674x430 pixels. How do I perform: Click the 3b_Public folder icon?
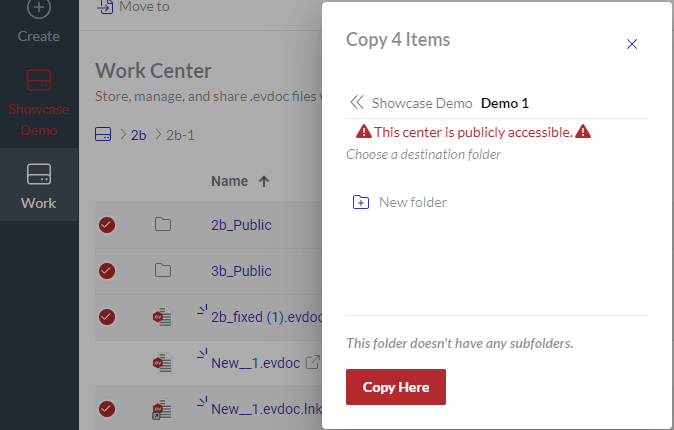163,270
